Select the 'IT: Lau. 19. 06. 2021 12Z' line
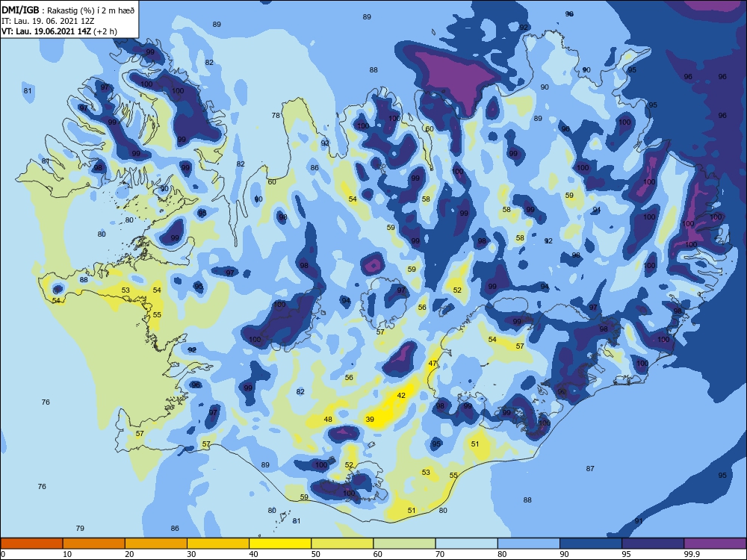This screenshot has width=747, height=560. pyautogui.click(x=49, y=21)
